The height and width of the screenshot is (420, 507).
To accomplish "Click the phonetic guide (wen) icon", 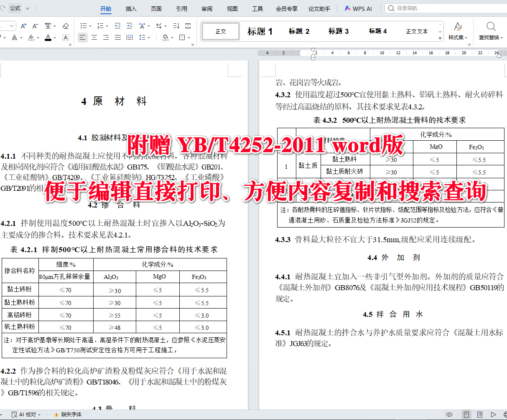I will point(48,26).
